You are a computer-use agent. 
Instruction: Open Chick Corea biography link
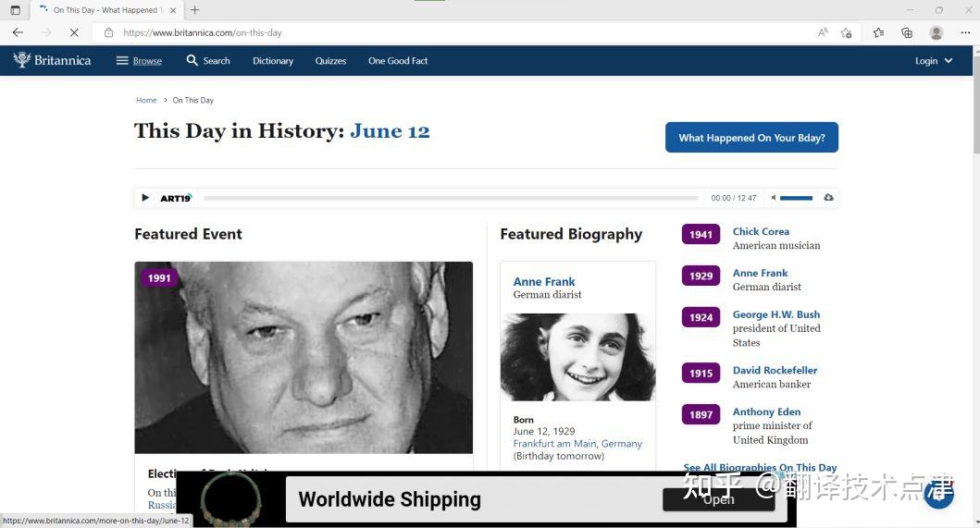click(x=761, y=231)
